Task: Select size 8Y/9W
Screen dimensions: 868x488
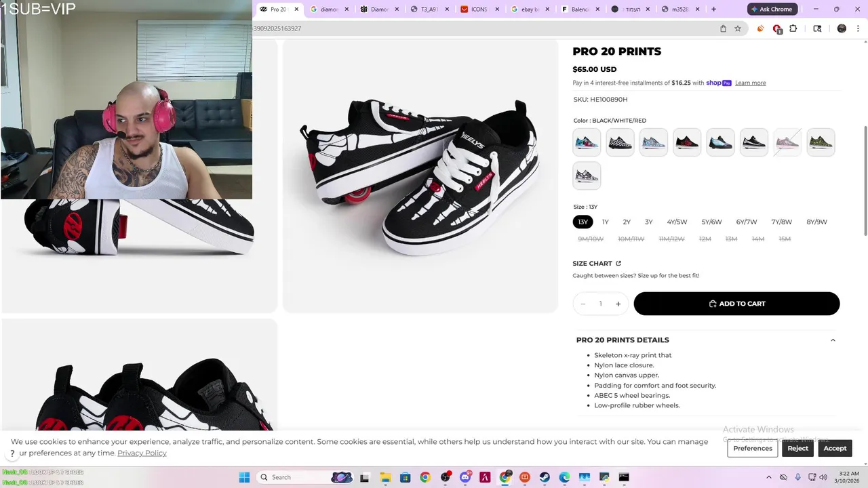Action: (x=816, y=222)
